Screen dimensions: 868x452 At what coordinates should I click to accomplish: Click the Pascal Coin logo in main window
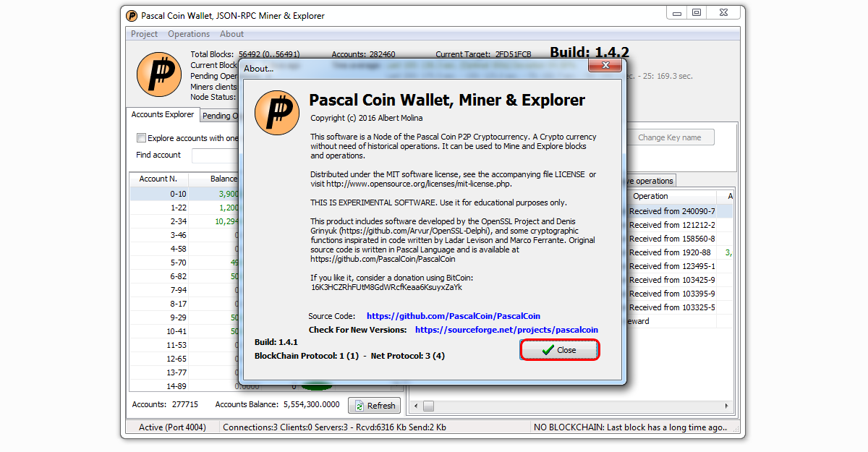coord(158,74)
